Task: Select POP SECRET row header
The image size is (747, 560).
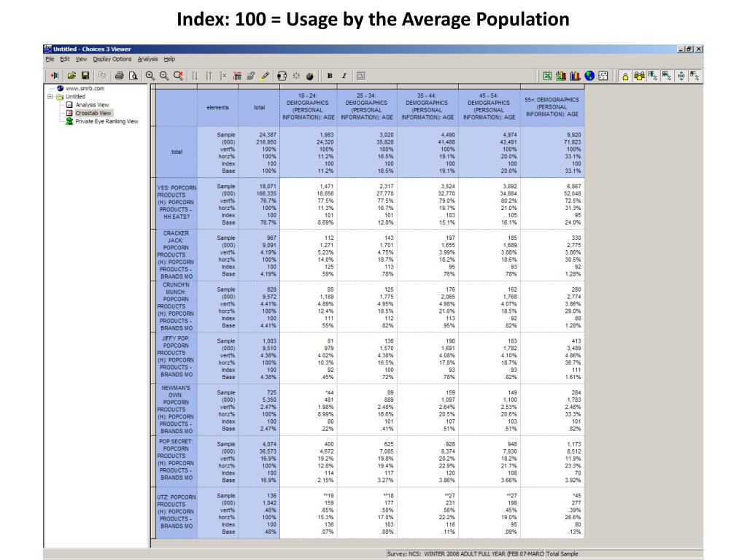Action: (177, 461)
